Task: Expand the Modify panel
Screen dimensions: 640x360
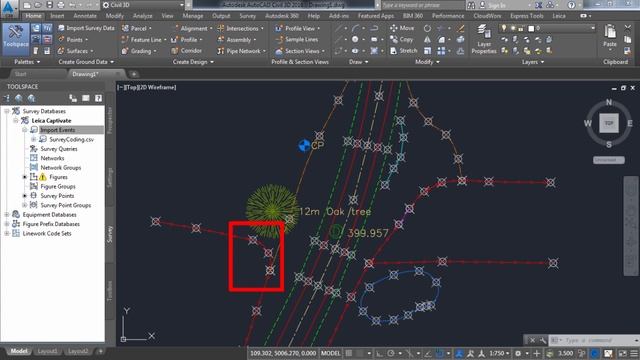Action: click(427, 62)
